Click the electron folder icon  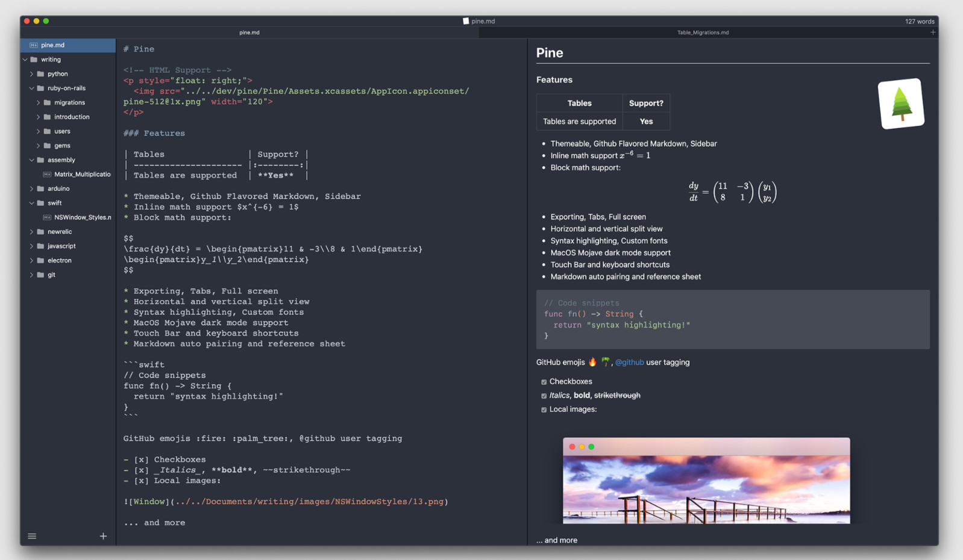41,260
